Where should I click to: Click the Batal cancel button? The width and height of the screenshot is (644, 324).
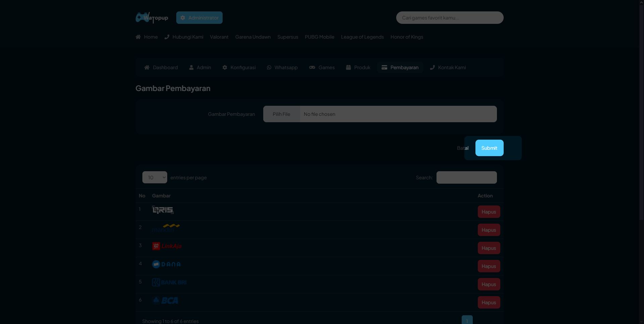(x=463, y=148)
